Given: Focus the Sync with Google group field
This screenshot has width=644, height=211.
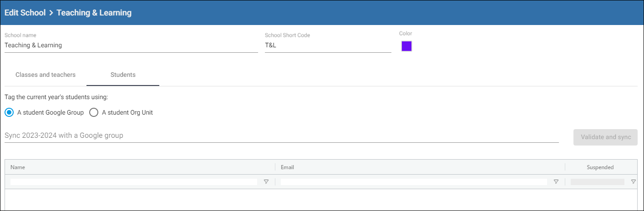Looking at the screenshot, I should 281,136.
